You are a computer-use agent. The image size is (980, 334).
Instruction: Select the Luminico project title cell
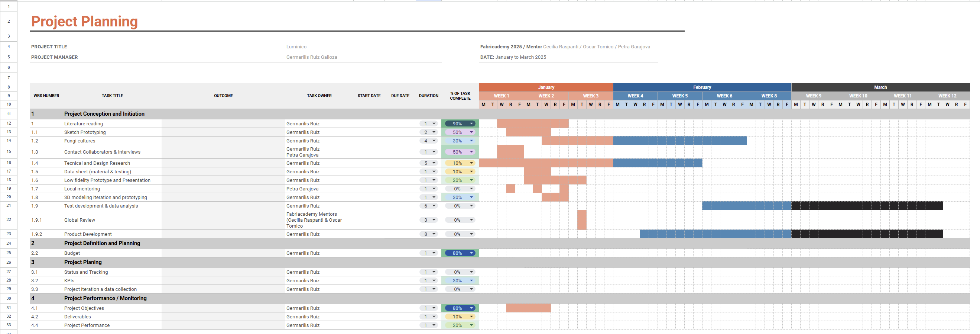pos(363,47)
